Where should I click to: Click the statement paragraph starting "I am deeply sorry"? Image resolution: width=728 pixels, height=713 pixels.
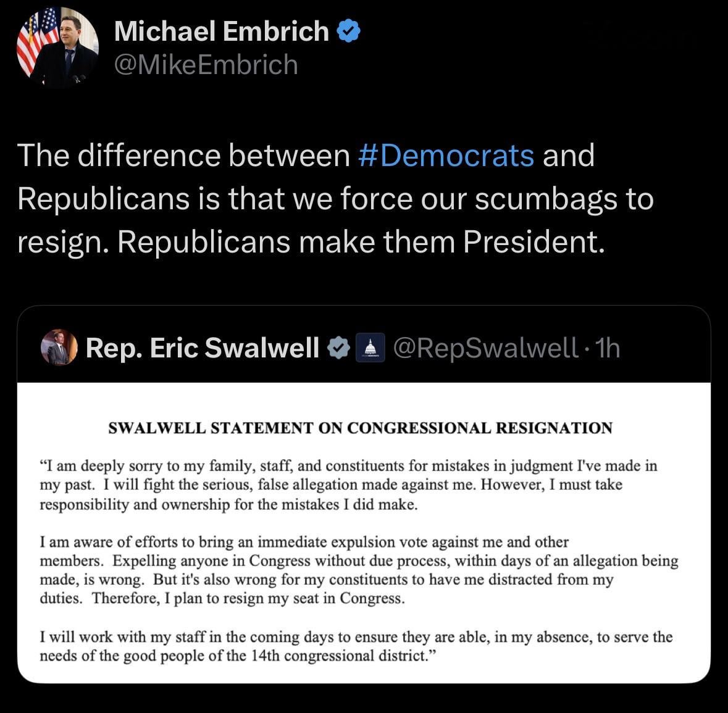pyautogui.click(x=348, y=485)
